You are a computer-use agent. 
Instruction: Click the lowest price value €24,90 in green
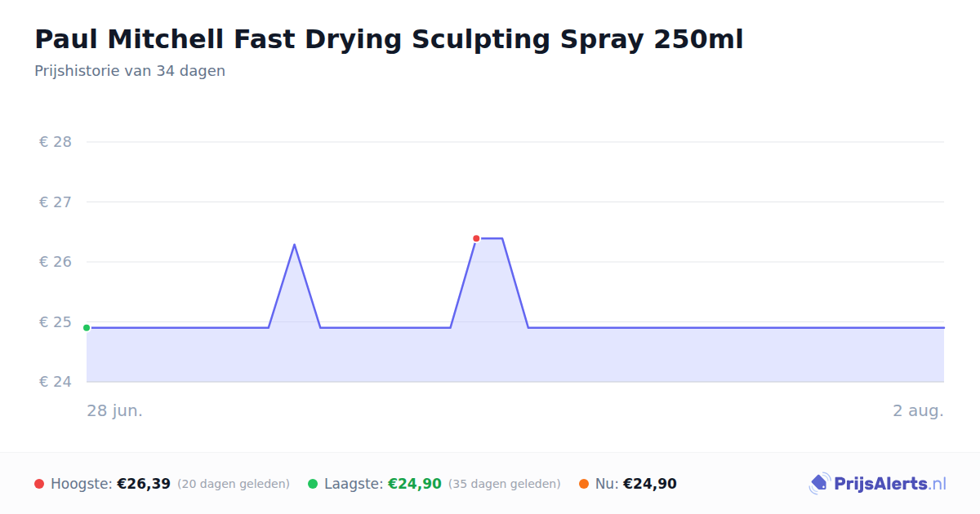pyautogui.click(x=415, y=484)
